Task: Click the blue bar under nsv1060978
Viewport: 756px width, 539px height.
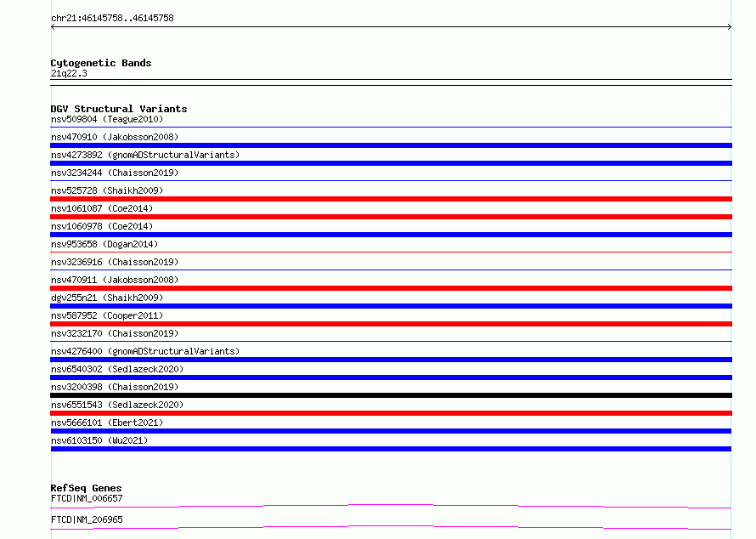Action: (x=391, y=235)
